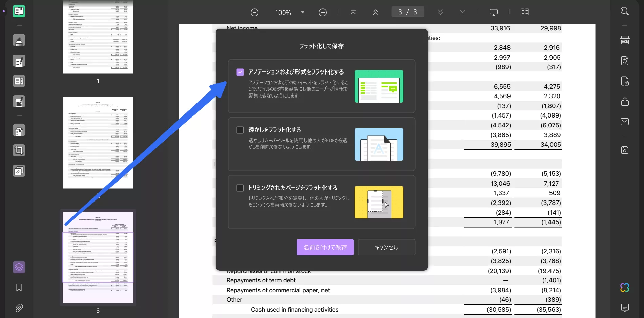Image resolution: width=644 pixels, height=318 pixels.
Task: Check the トリミングされたページをフラット化する option
Action: [x=240, y=188]
